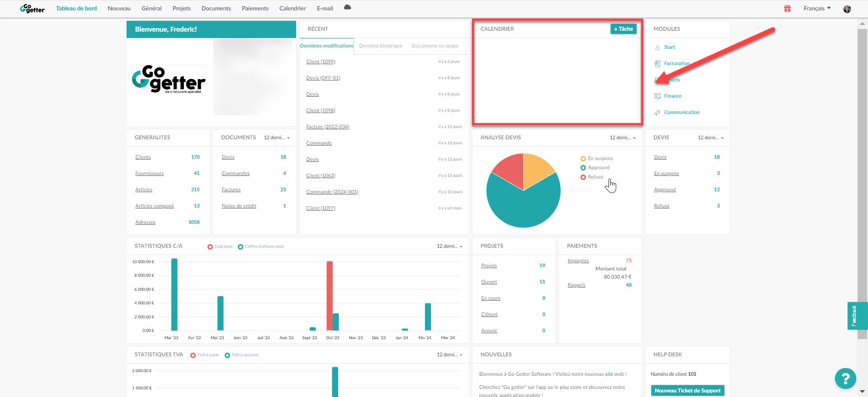Screen dimensions: 868x397
Task: Toggle the Coût total chart legend
Action: [220, 247]
